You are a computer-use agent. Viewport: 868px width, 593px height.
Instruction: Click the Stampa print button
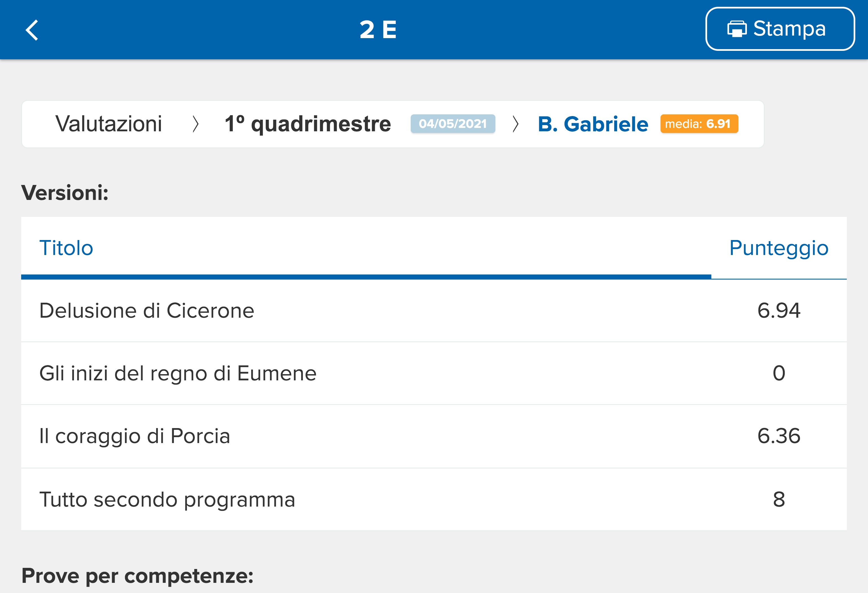780,29
